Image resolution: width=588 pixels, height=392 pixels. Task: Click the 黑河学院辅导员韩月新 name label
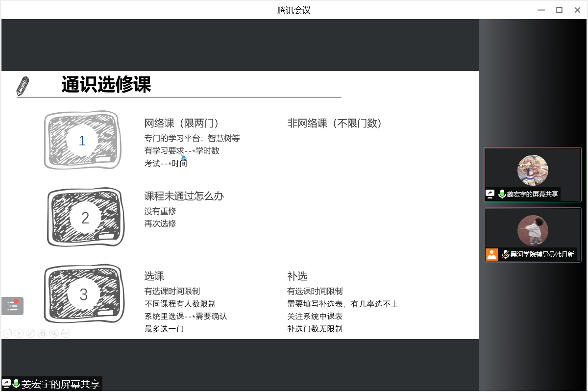(542, 254)
